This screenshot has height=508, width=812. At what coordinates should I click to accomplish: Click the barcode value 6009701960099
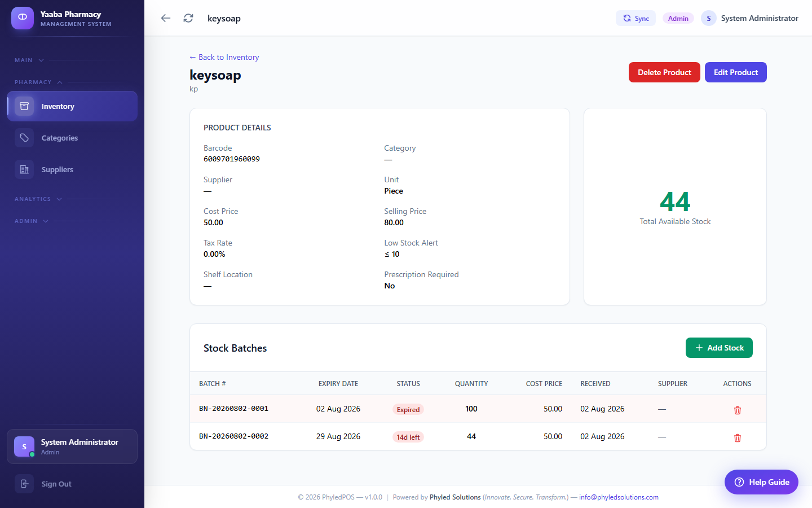click(x=232, y=159)
